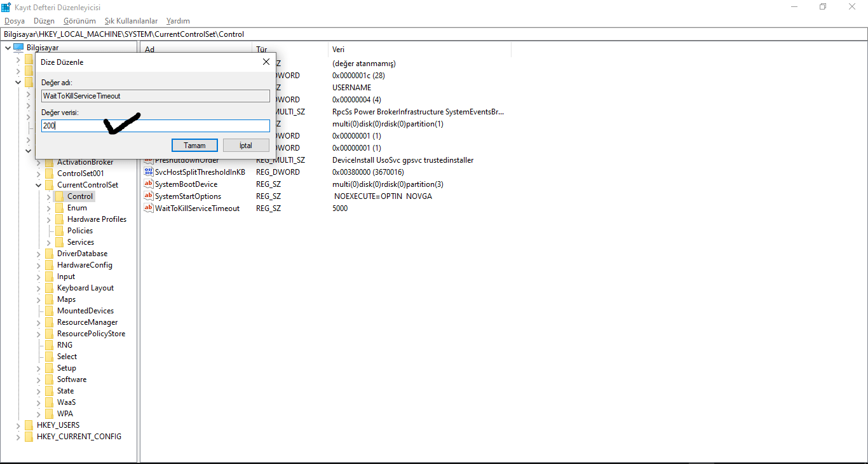
Task: Expand the DriverDatabase key
Action: pyautogui.click(x=38, y=254)
